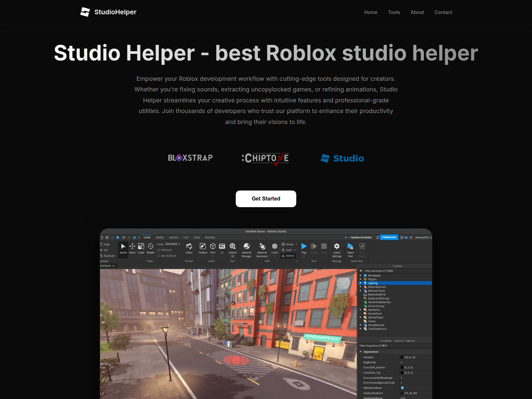Image resolution: width=532 pixels, height=399 pixels.
Task: Choose the Move tool
Action: (132, 248)
